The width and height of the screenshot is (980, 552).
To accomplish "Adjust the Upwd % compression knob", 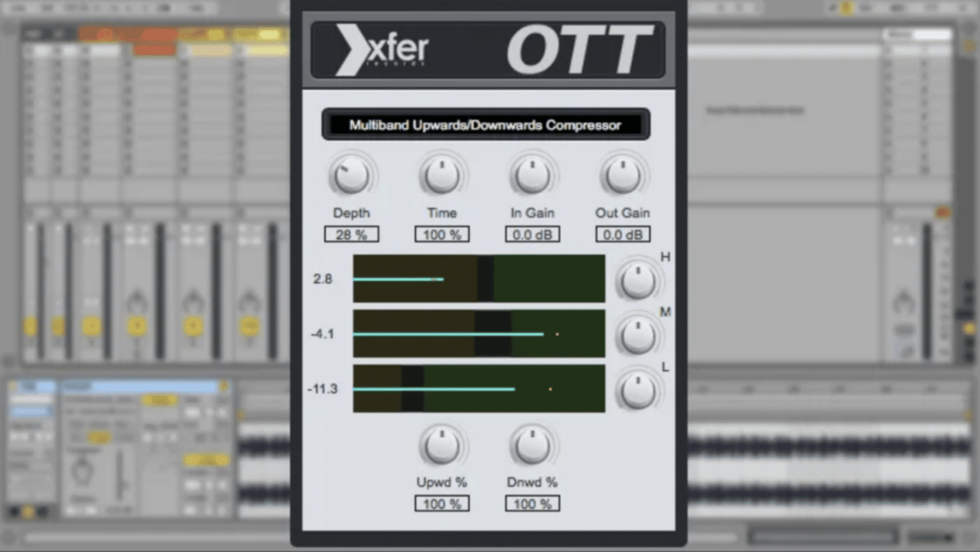I will tap(442, 447).
